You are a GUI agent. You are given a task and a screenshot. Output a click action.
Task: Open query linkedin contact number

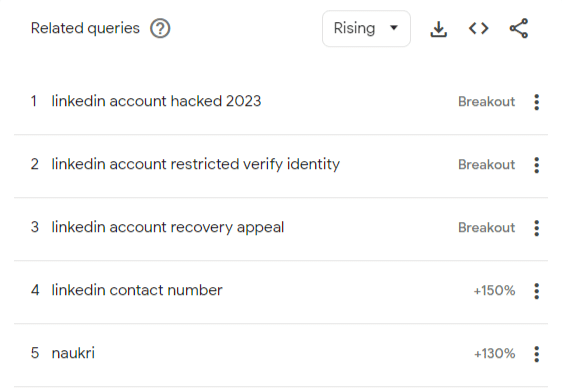click(x=137, y=290)
